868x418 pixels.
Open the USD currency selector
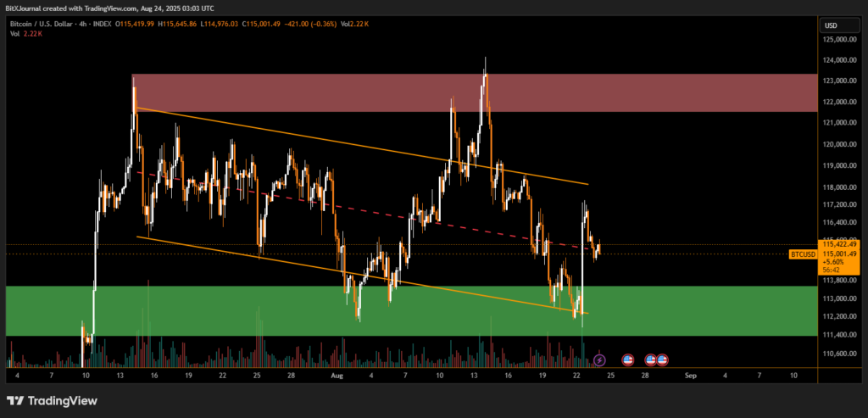tap(830, 25)
